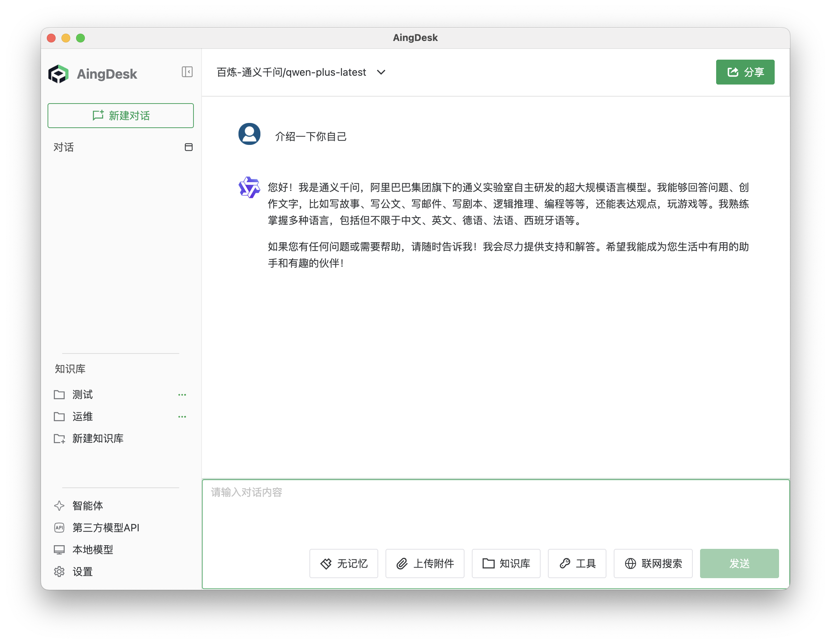Open 第三方模型API settings
The image size is (831, 644).
click(106, 528)
